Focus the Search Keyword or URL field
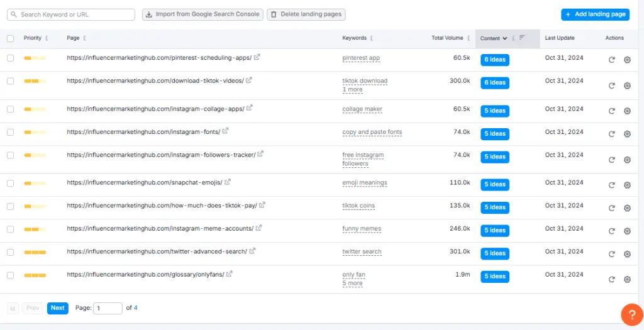This screenshot has height=330, width=644. [71, 14]
